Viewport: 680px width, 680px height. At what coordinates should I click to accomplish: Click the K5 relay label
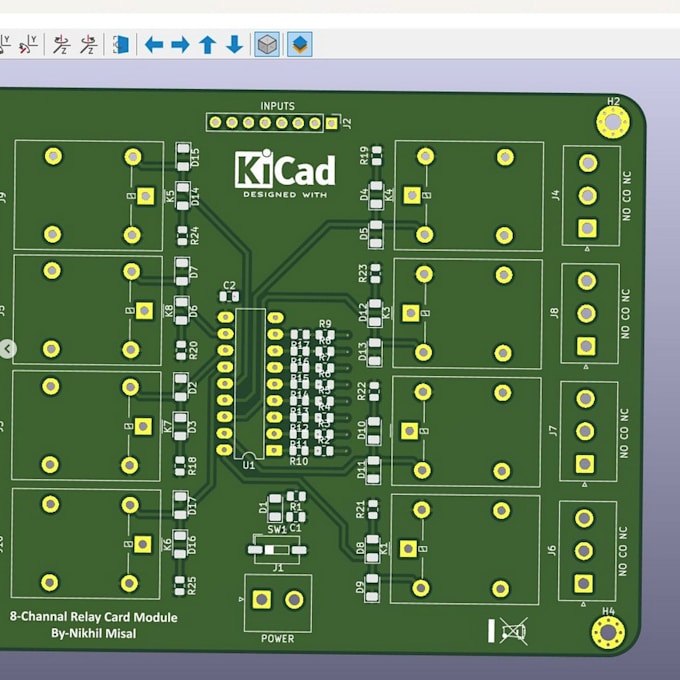170,196
